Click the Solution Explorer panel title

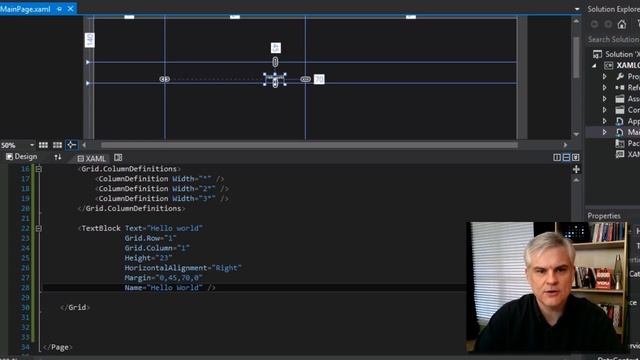pyautogui.click(x=613, y=9)
